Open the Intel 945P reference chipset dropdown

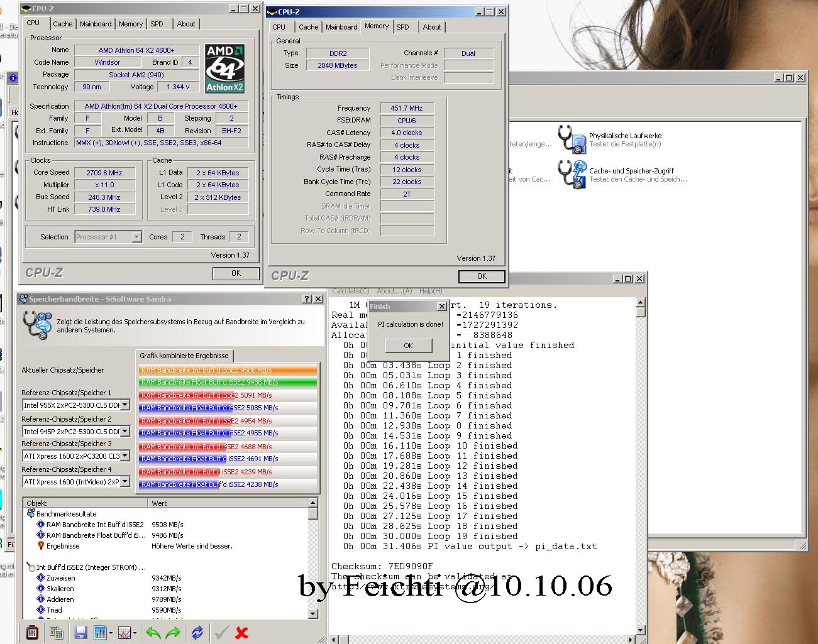pos(125,431)
